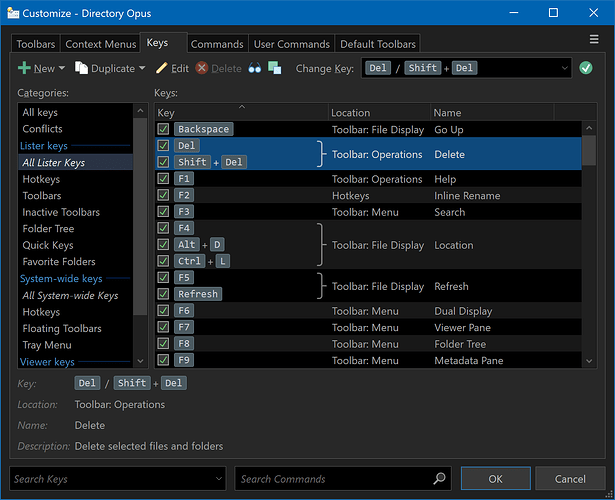
Task: Select the F8 Folder Tree key row
Action: [368, 344]
